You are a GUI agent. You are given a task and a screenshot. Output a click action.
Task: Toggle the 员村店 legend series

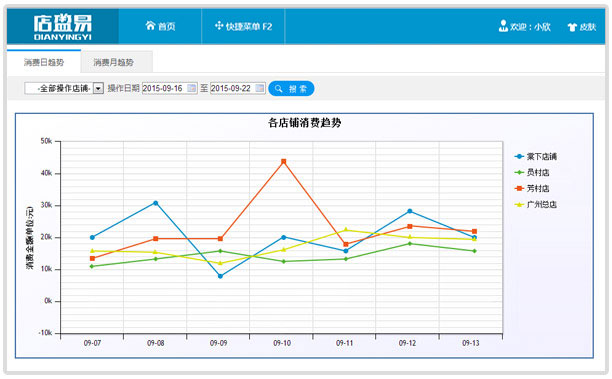pos(532,173)
